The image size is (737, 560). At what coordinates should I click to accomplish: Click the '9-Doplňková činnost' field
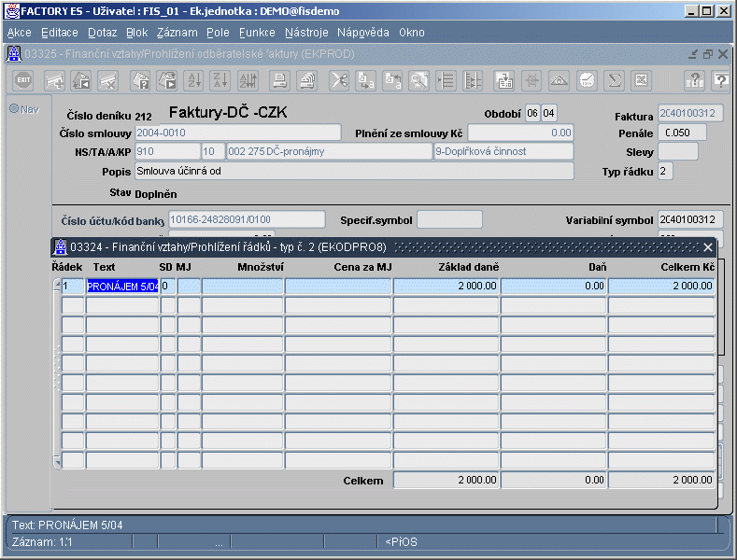click(x=503, y=151)
